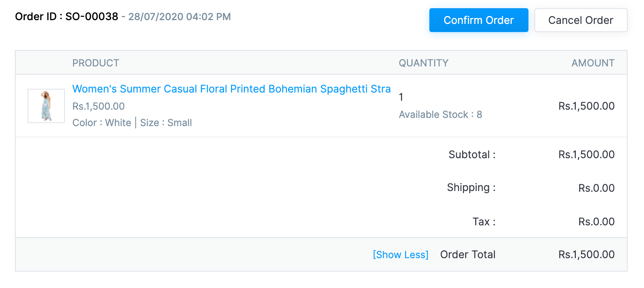
Task: Click the order date 28/07/2020 04:02 PM
Action: tap(180, 17)
